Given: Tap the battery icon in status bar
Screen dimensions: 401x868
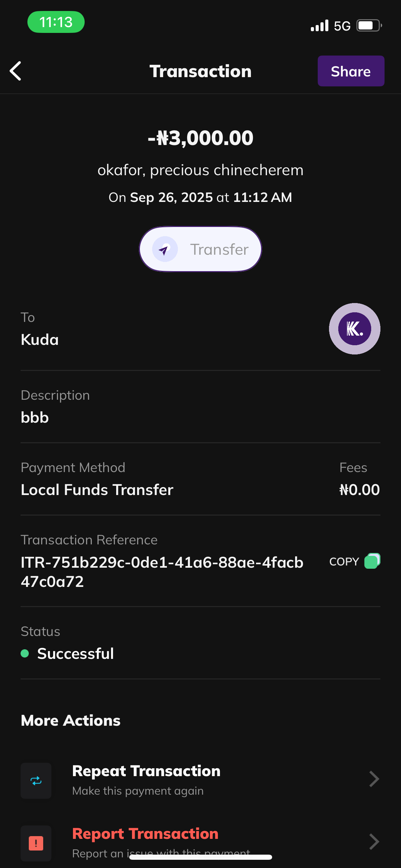Looking at the screenshot, I should point(369,26).
